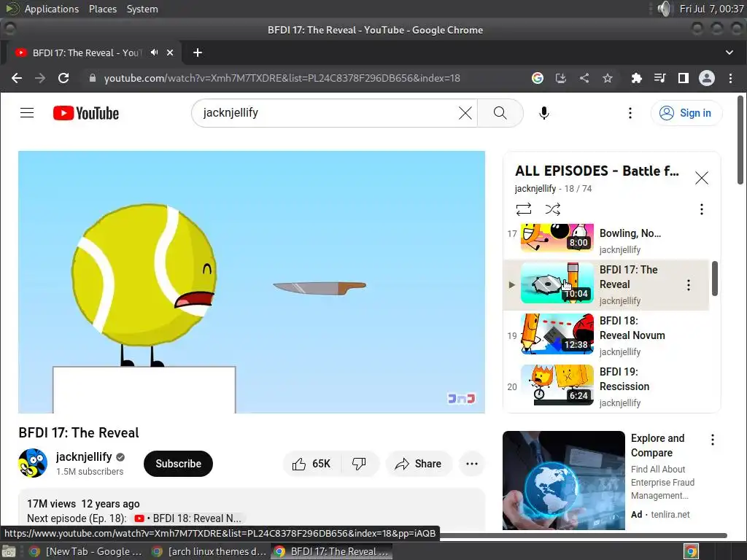
Task: Click the address bar URL
Action: pyautogui.click(x=282, y=78)
